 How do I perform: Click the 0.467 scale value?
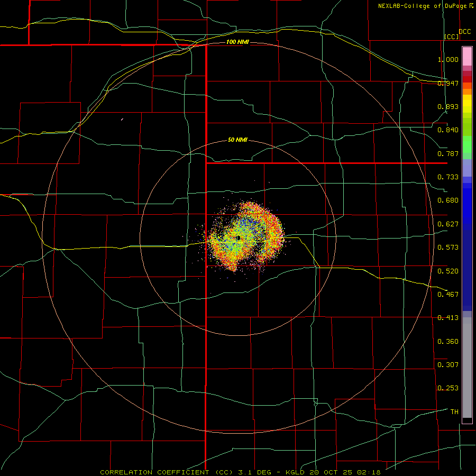(448, 295)
